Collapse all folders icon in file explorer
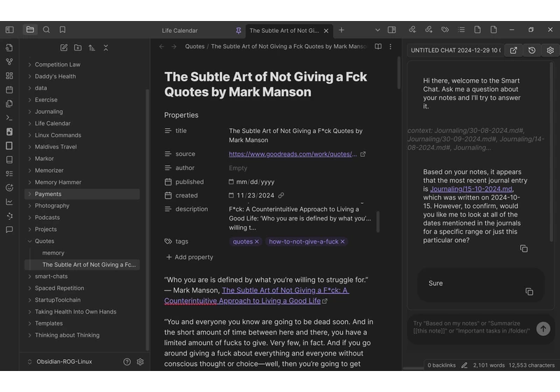Screen dimensions: 560x392 point(106,48)
